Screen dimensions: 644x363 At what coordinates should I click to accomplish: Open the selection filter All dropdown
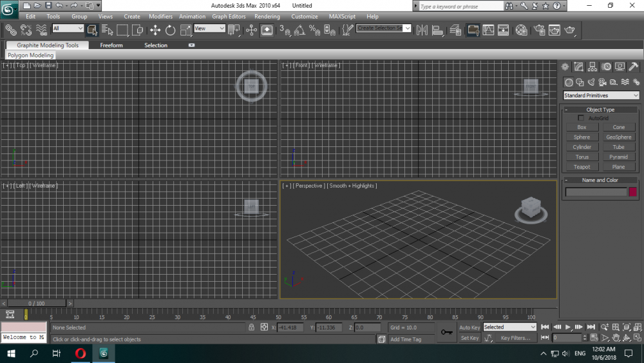point(68,28)
